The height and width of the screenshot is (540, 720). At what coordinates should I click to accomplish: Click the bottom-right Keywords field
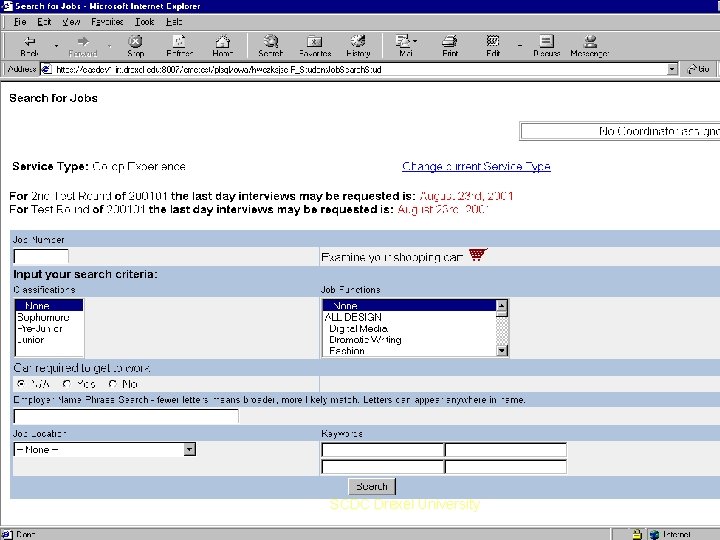pyautogui.click(x=506, y=467)
